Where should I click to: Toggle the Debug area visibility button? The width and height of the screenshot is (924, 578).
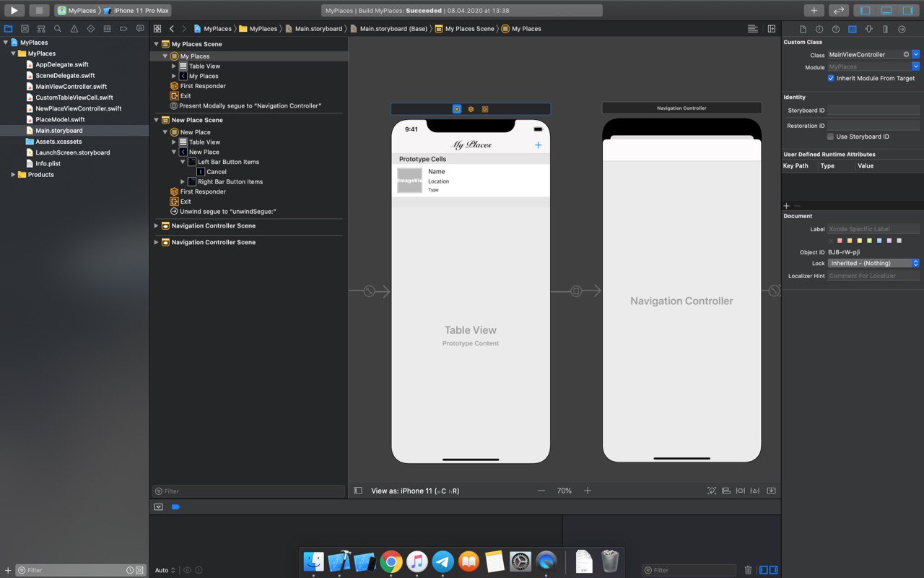[x=886, y=10]
